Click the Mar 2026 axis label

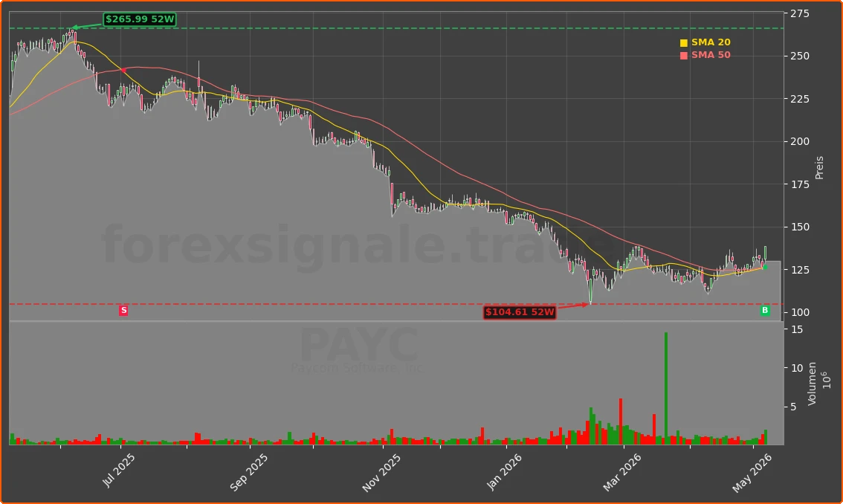click(622, 472)
